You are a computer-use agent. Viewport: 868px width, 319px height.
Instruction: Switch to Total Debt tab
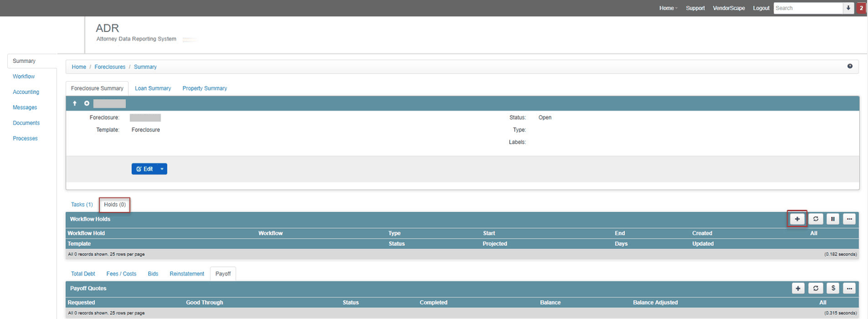tap(83, 274)
